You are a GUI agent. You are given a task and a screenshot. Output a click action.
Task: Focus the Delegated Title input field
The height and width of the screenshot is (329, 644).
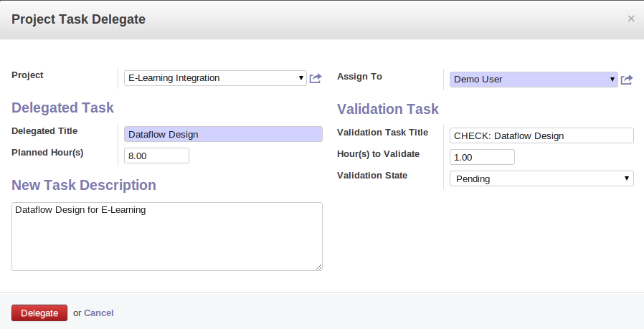tap(223, 134)
